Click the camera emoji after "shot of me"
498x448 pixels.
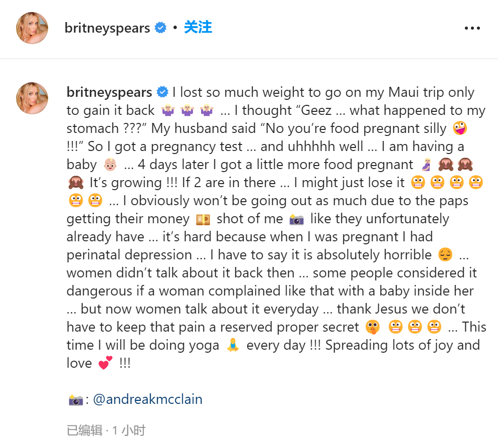297,219
